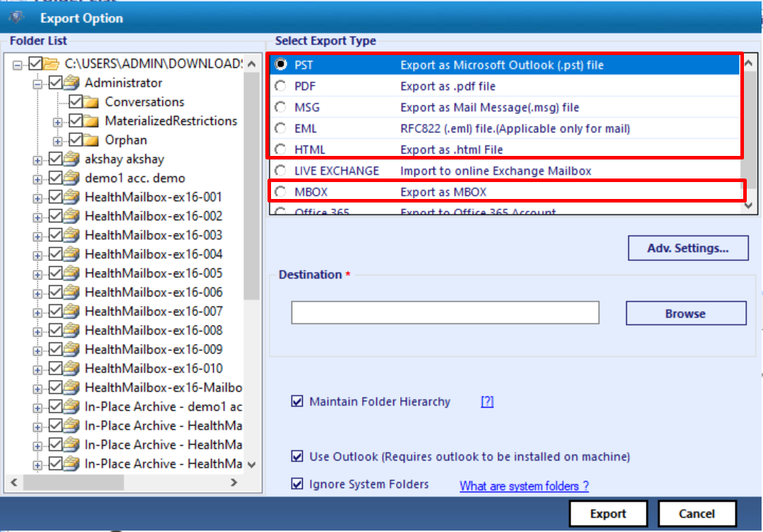Click the akshay akshay mailbox icon
Viewport: 763px width, 532px height.
tap(71, 159)
